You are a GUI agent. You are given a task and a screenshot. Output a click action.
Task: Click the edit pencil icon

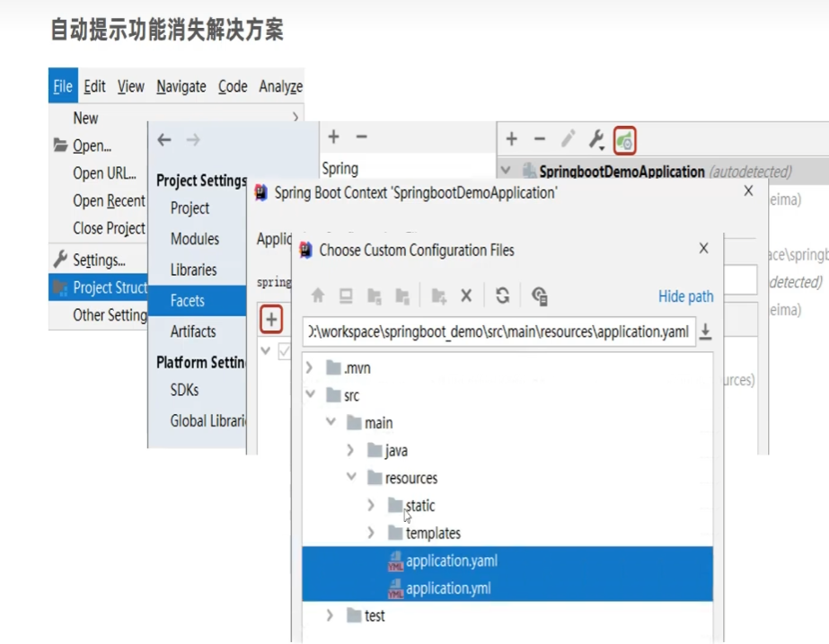pyautogui.click(x=568, y=139)
